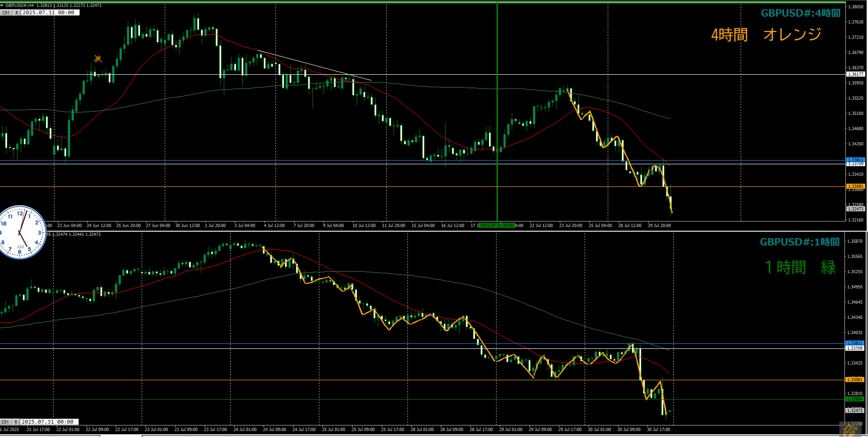Screen dimensions: 868x437
Task: Open the GBPUSD#,H4 chart dropdown triangle
Action: coord(2,6)
